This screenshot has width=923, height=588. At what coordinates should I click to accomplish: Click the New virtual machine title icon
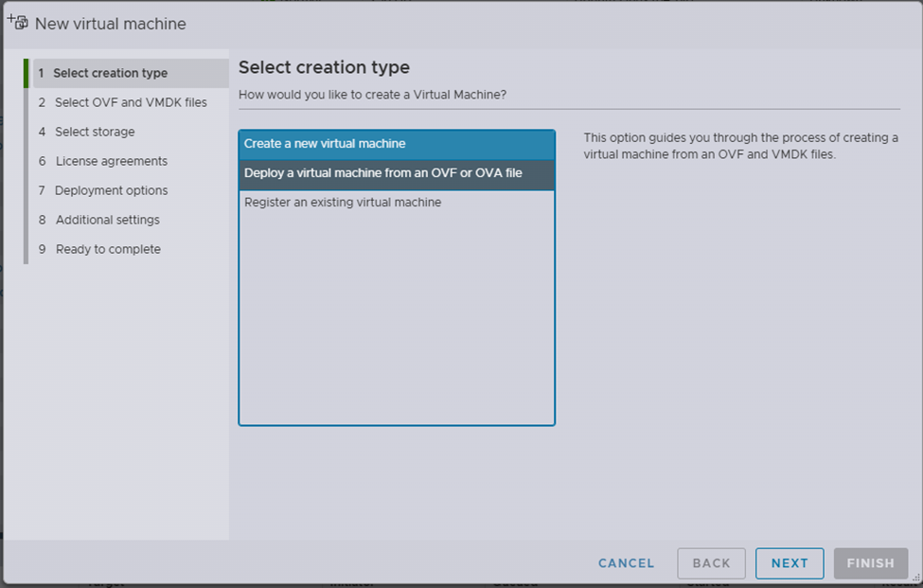point(17,22)
